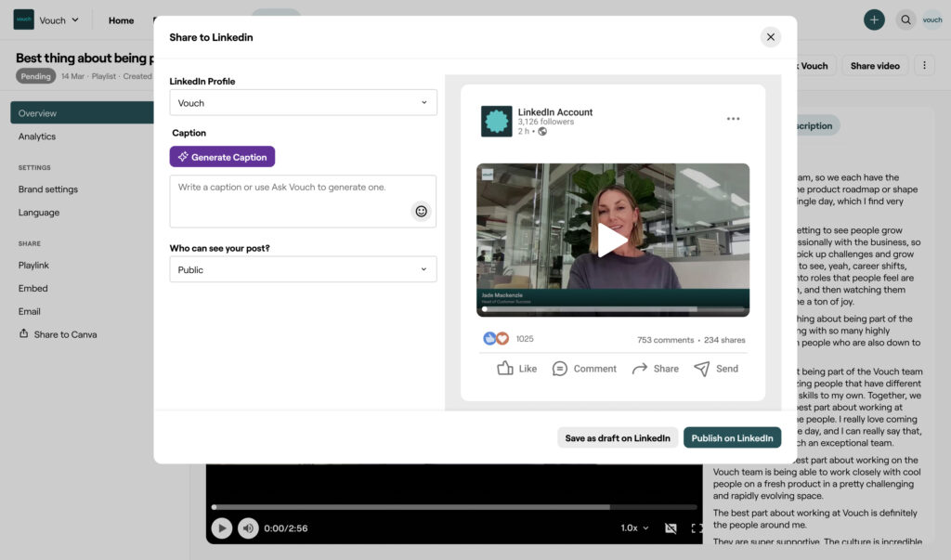
Task: Click the emoji picker in caption box
Action: [x=421, y=211]
